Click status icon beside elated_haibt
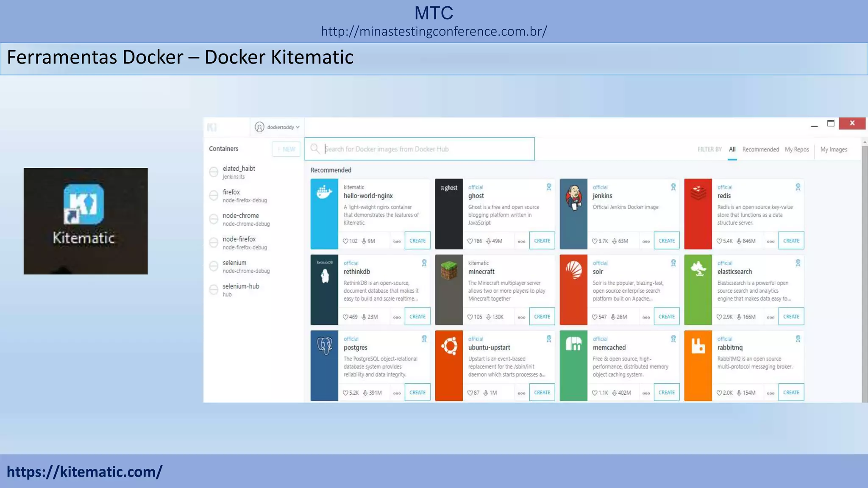Screen dimensions: 868x488 (214, 172)
